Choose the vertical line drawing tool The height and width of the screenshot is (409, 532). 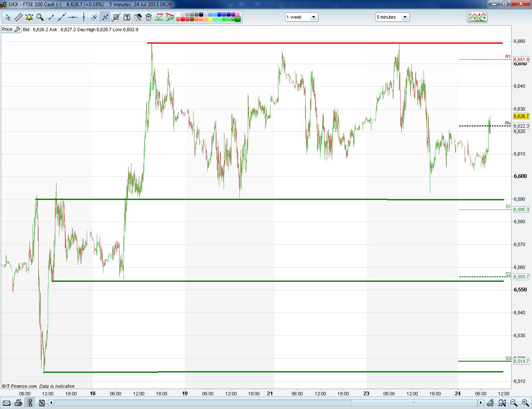[x=84, y=17]
